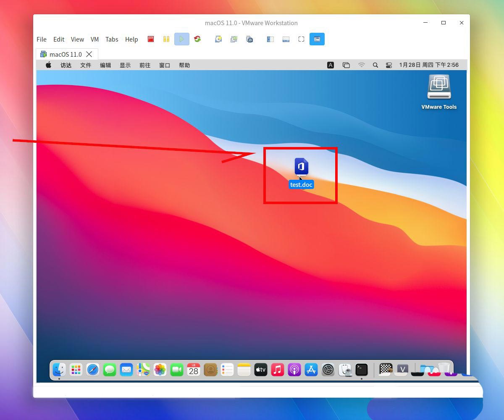504x420 pixels.
Task: Switch to the macOS 11.0 tab
Action: [x=65, y=54]
